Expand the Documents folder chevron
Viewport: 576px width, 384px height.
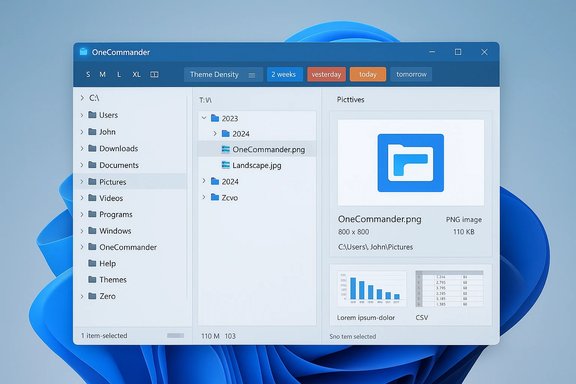[82, 165]
